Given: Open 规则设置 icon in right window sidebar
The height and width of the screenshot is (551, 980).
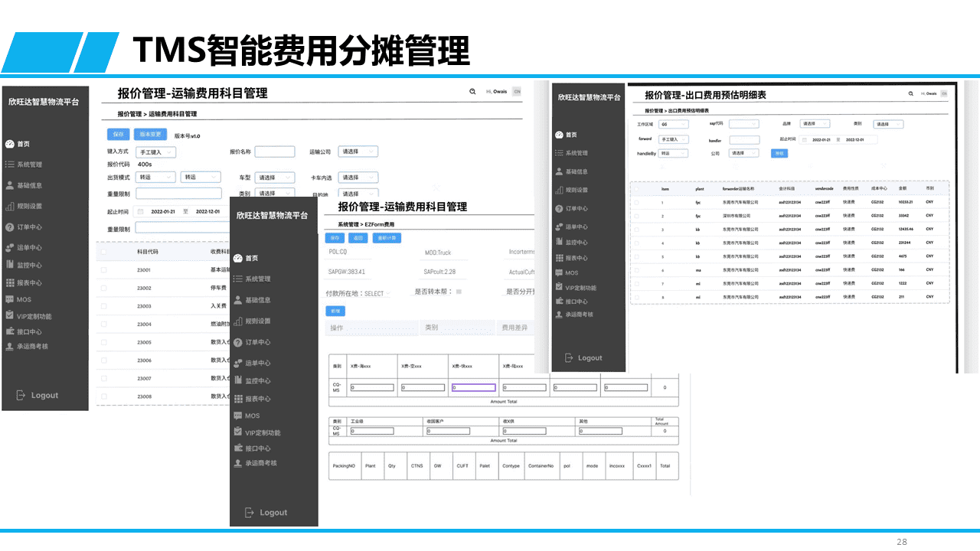Looking at the screenshot, I should coord(559,190).
